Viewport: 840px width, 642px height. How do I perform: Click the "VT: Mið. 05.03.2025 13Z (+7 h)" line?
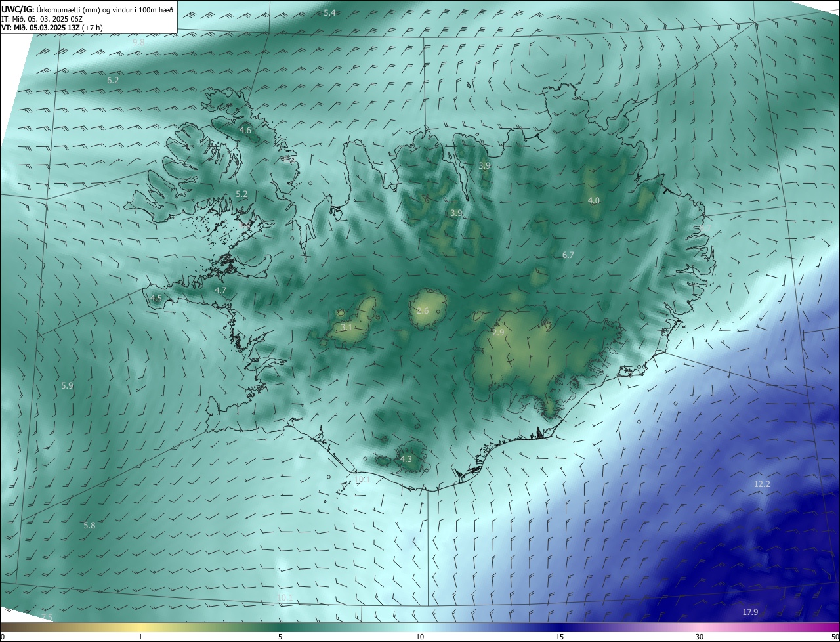point(52,28)
